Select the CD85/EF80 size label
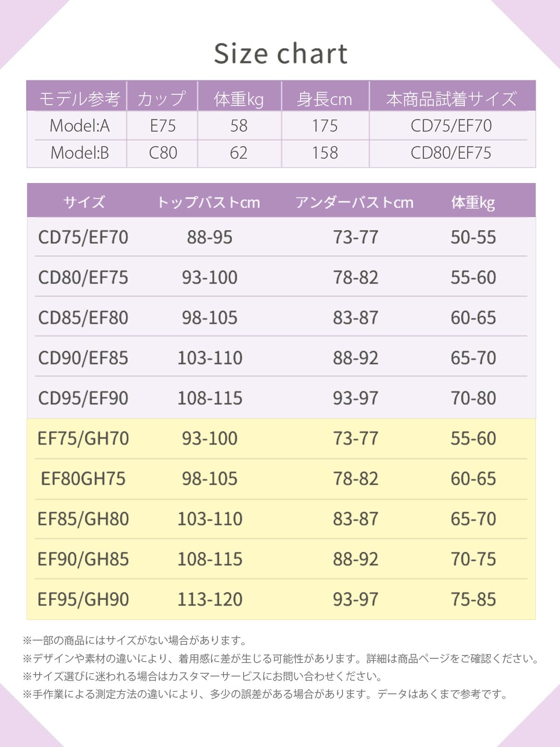Screen dimensions: 560x747 [83, 317]
